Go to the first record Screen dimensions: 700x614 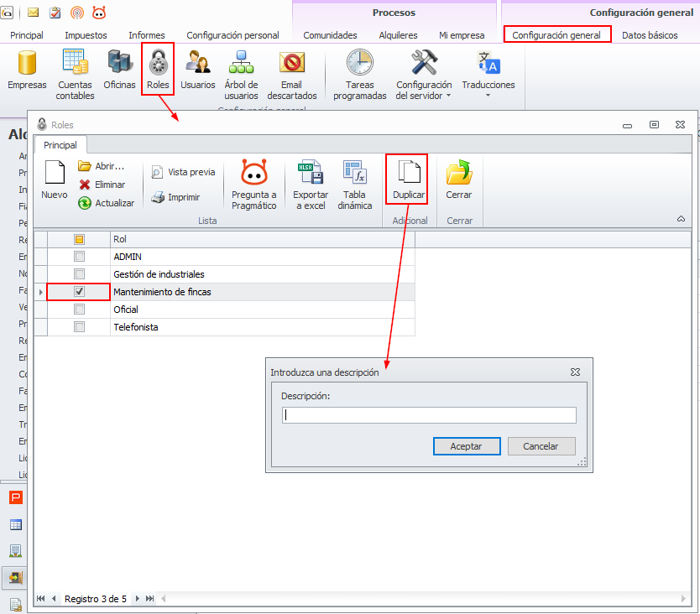point(40,599)
